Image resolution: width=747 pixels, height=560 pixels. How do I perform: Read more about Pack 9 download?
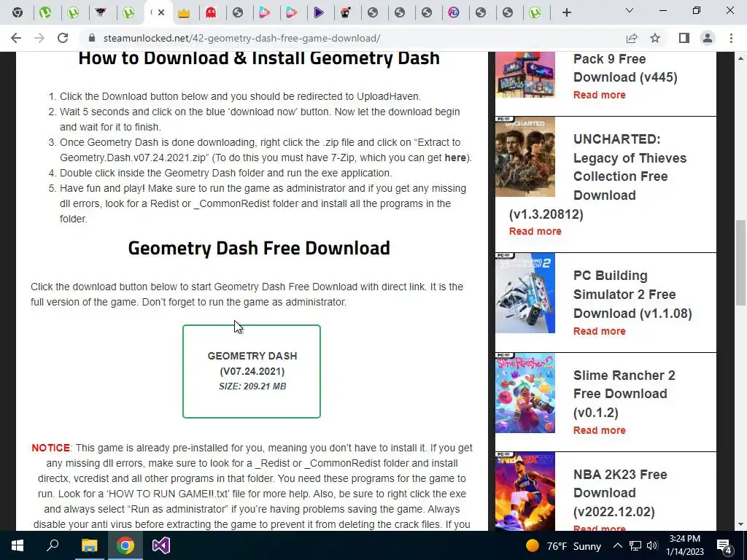pos(600,95)
